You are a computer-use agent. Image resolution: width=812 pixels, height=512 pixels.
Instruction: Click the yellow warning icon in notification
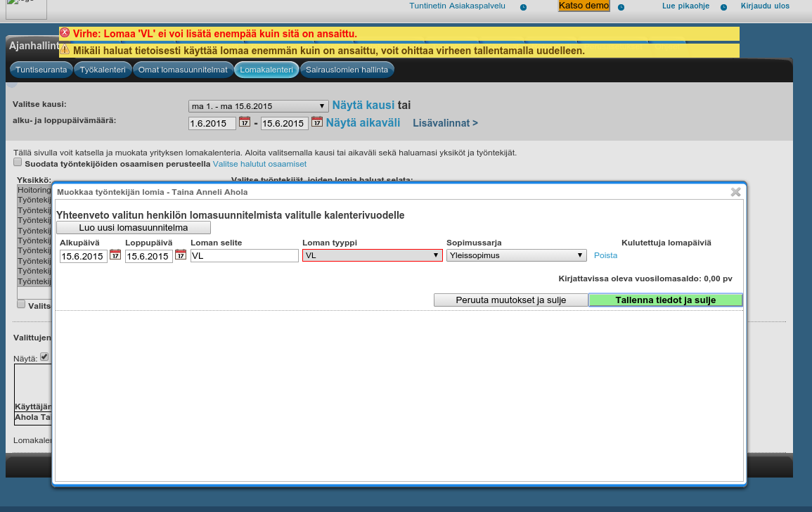pos(65,50)
